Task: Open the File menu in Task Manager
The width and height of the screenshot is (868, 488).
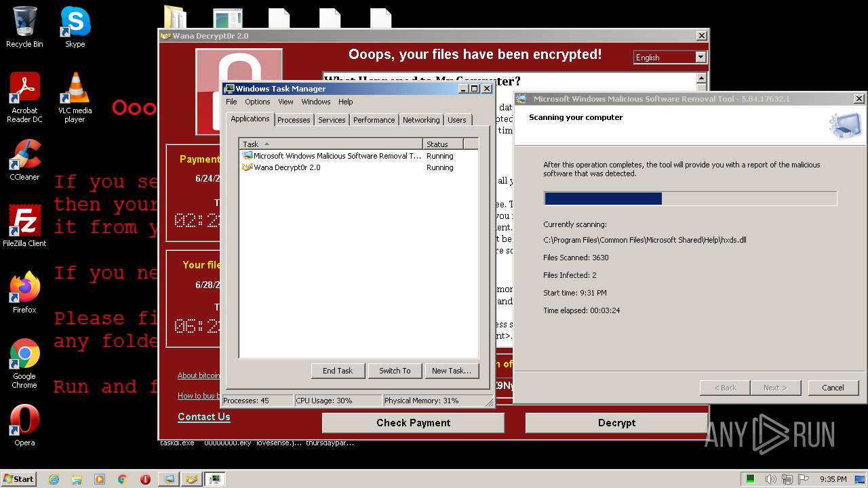Action: pos(231,102)
